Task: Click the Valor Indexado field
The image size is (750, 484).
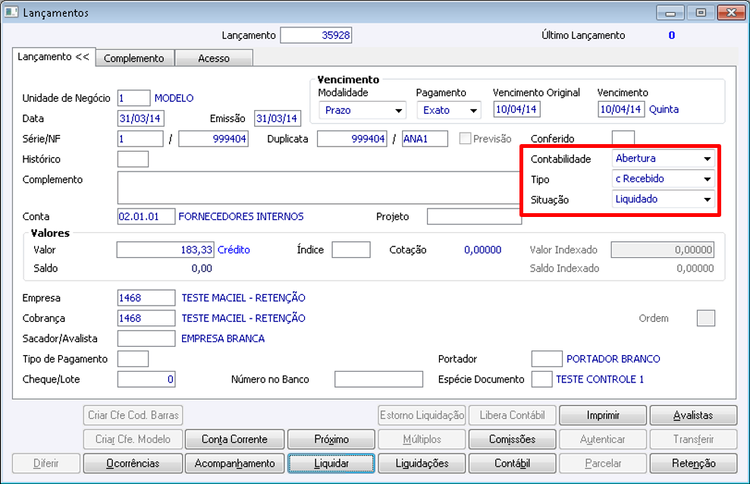Action: 662,250
